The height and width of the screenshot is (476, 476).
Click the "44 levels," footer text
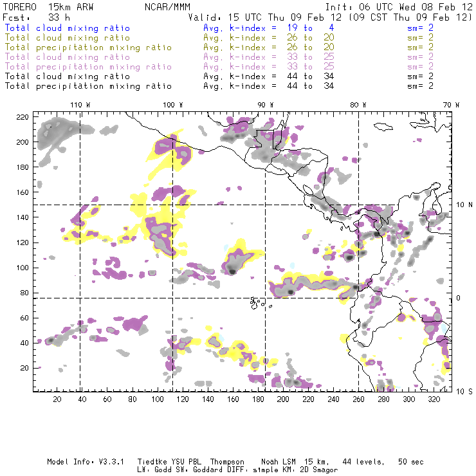(363, 462)
